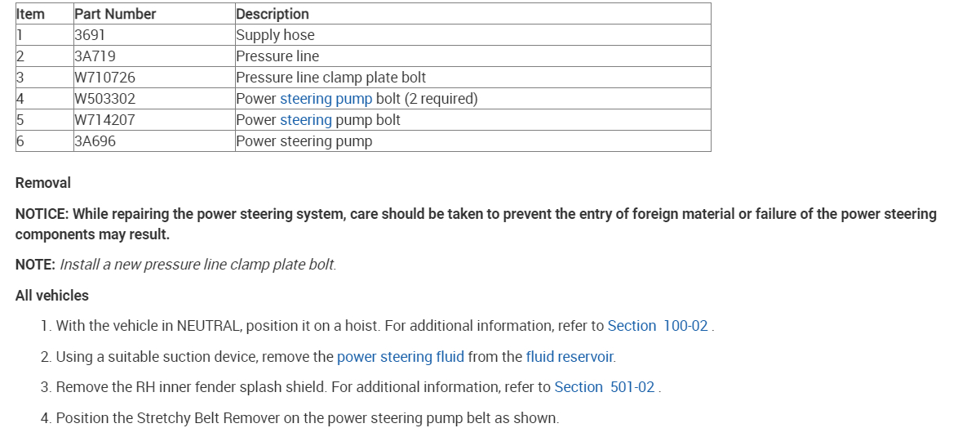Viewport: 980px width, 428px height.
Task: Click the "All vehicles" subheading
Action: point(52,296)
